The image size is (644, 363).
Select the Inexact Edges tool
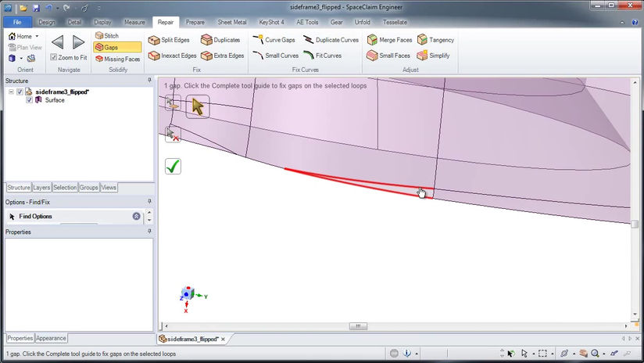click(172, 56)
